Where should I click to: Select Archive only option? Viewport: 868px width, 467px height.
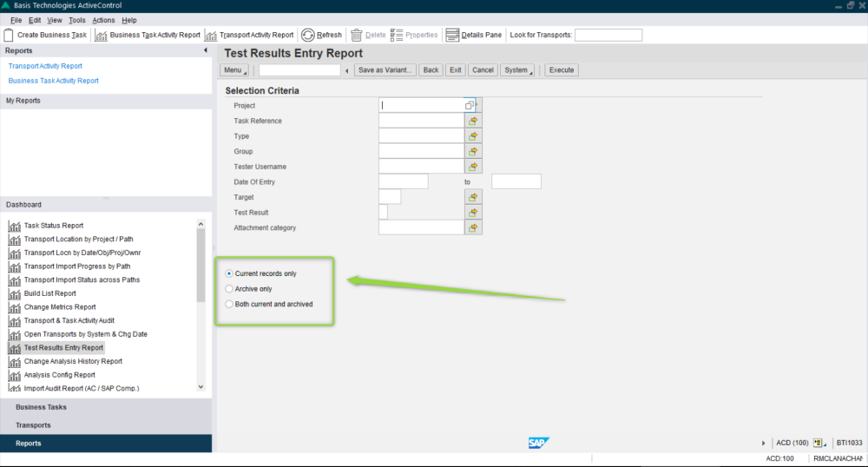[x=229, y=289]
